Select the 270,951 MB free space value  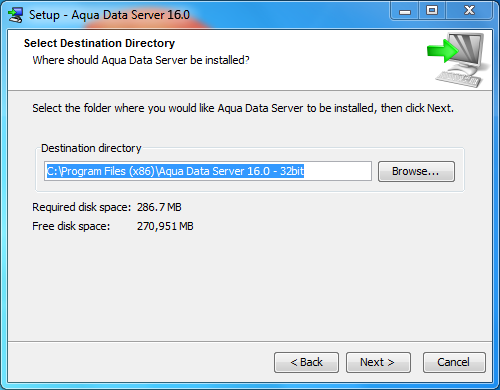pos(165,226)
